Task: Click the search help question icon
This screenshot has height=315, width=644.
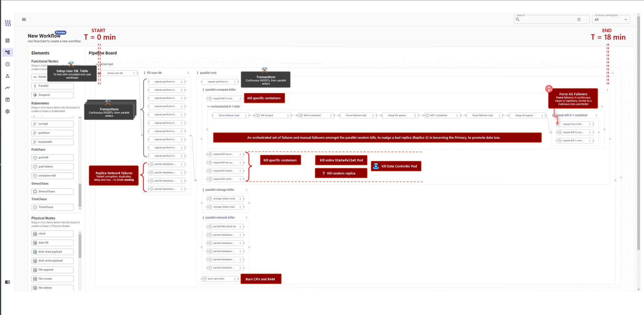Action: (x=579, y=19)
